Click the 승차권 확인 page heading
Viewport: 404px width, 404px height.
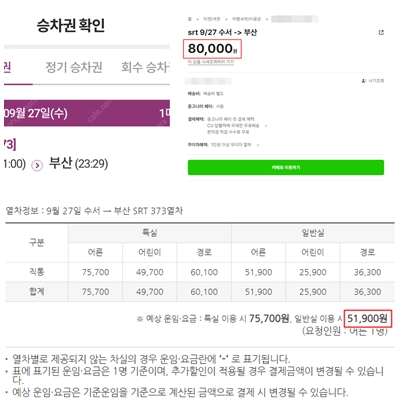tap(71, 25)
